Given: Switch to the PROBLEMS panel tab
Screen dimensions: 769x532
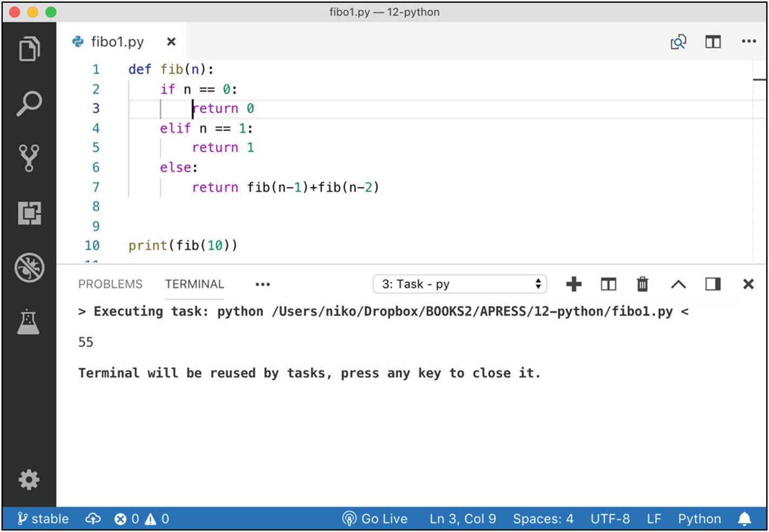Looking at the screenshot, I should click(110, 284).
